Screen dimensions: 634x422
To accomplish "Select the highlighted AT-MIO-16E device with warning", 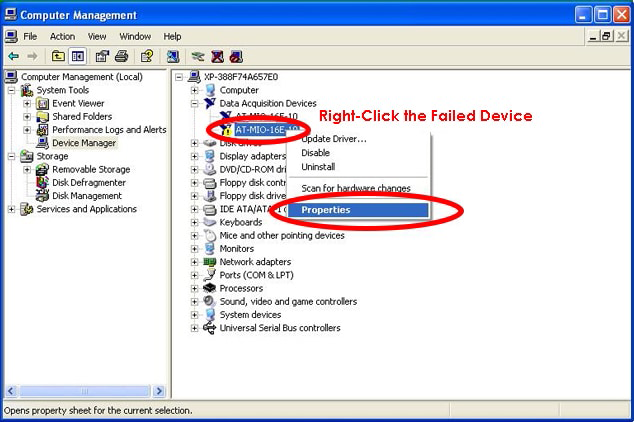I will (267, 130).
